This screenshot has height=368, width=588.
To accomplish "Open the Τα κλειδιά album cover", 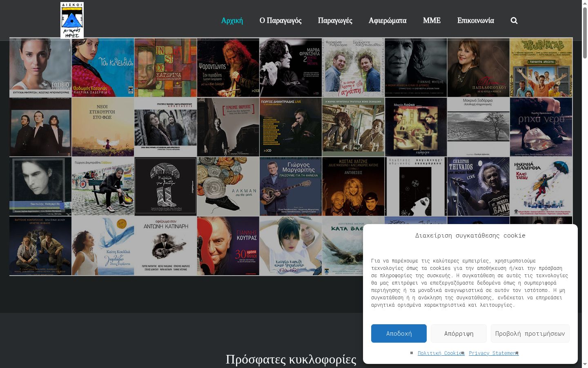I will (103, 67).
